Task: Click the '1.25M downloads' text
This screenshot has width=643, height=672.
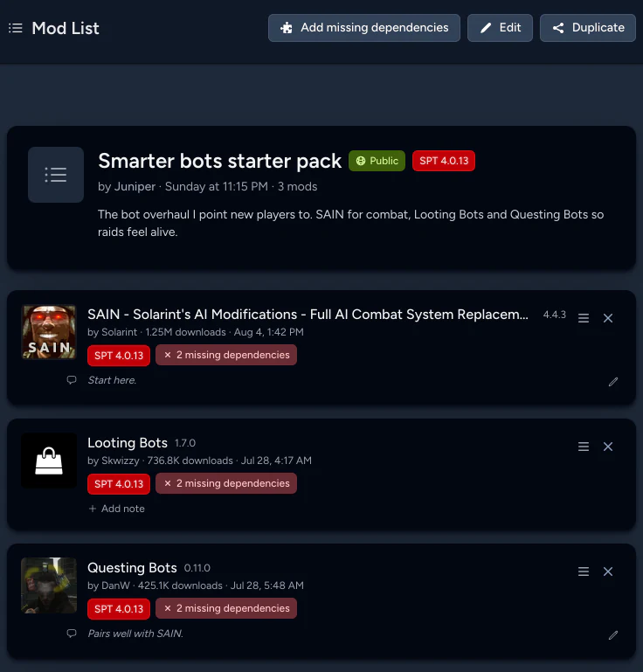Action: [x=185, y=332]
